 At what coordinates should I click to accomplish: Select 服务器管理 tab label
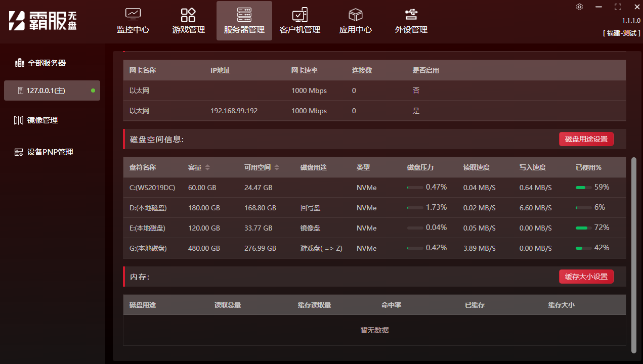(x=244, y=30)
